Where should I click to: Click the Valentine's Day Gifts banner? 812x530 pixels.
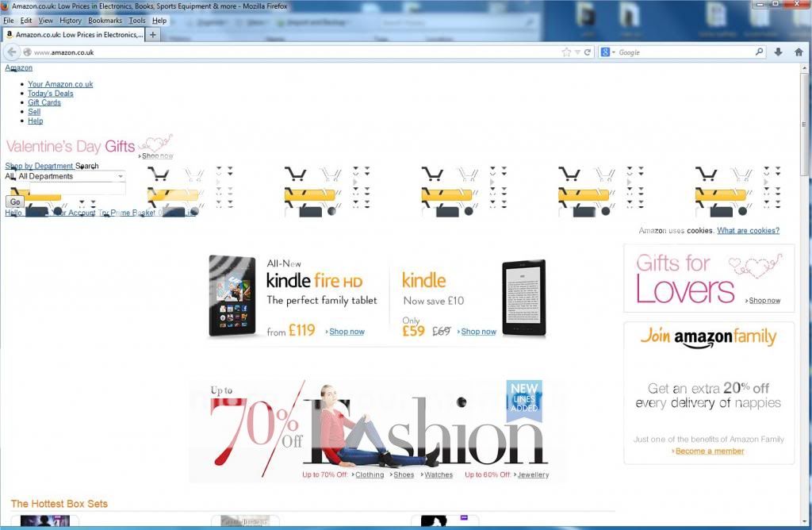click(x=89, y=146)
